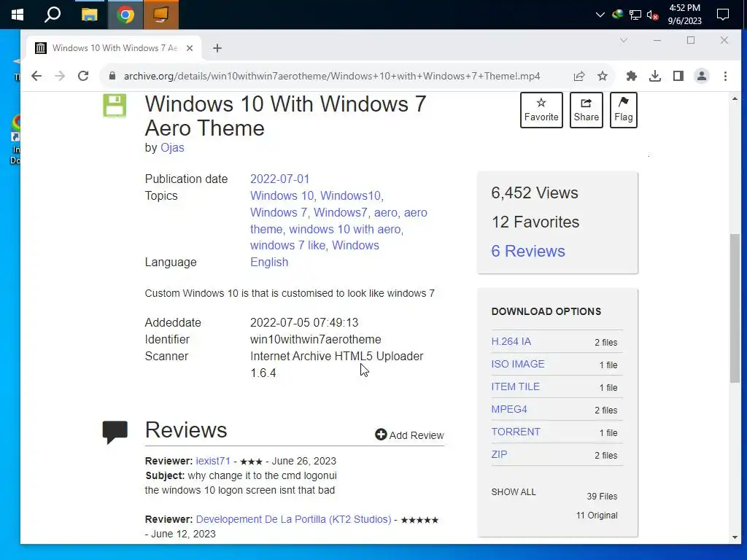Click the Windows Start button
The height and width of the screenshot is (560, 747).
[18, 15]
